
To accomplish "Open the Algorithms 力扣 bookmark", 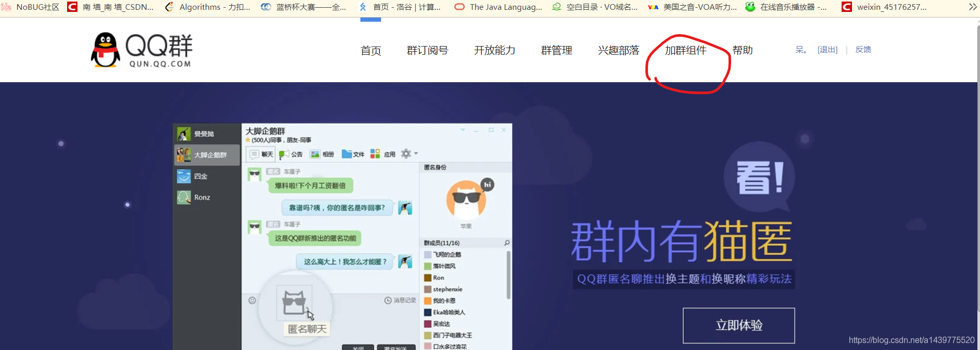I will 208,7.
